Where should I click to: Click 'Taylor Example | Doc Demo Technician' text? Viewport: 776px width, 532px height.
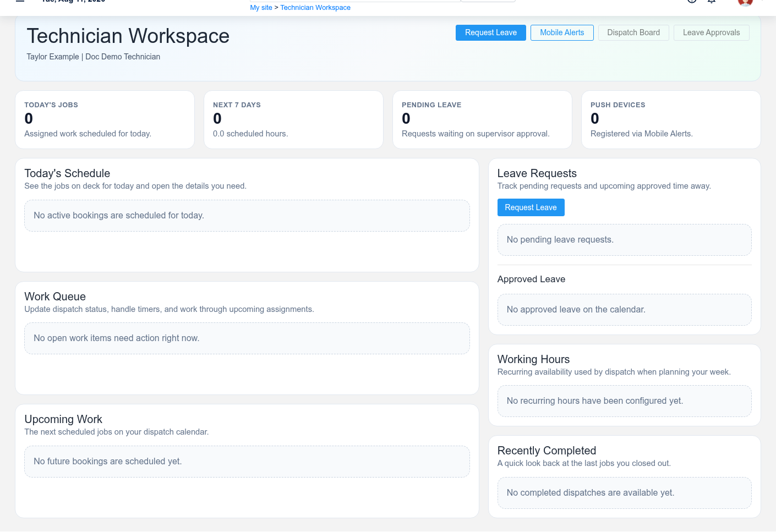(94, 57)
